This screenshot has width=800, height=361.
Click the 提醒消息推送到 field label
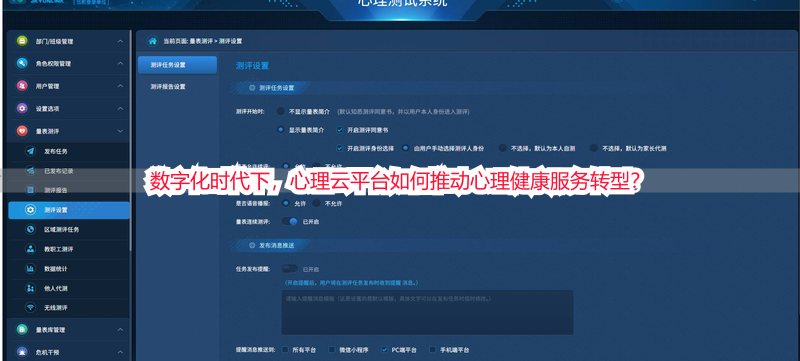256,350
